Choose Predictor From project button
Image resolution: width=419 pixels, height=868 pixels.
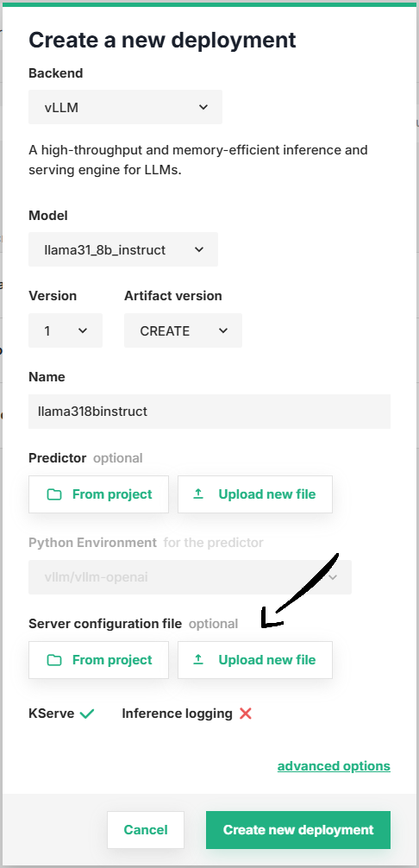[99, 494]
